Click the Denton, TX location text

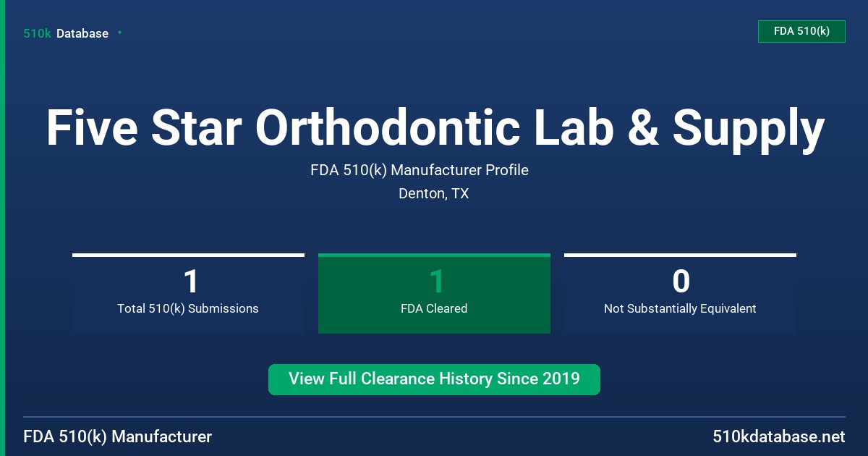tap(434, 194)
